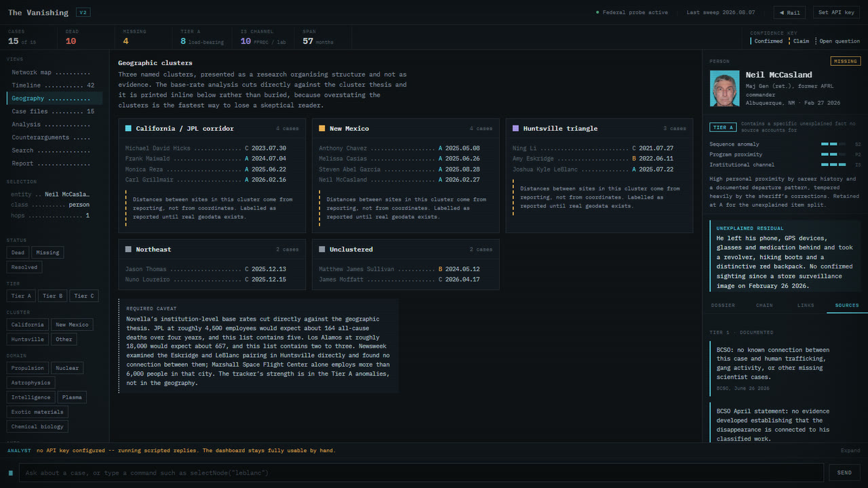The height and width of the screenshot is (488, 868).
Task: Select the Sources tab
Action: tap(847, 306)
